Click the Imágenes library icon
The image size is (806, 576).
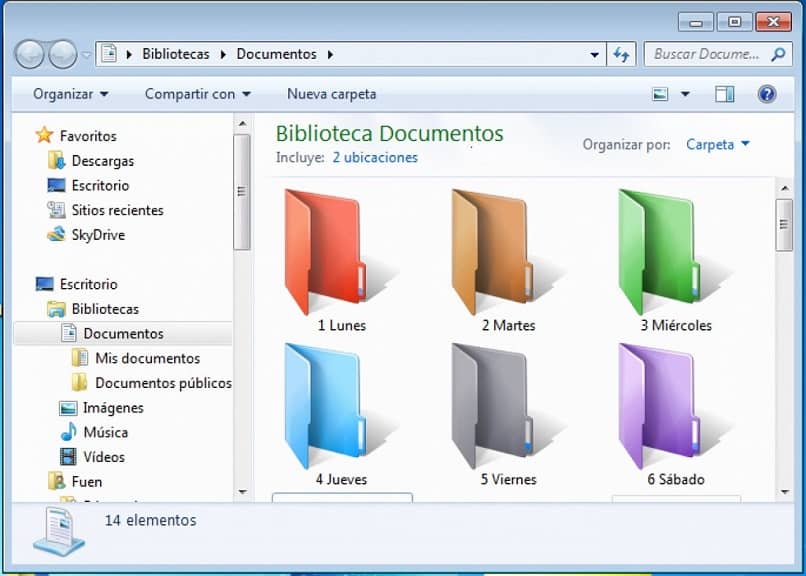pyautogui.click(x=68, y=407)
